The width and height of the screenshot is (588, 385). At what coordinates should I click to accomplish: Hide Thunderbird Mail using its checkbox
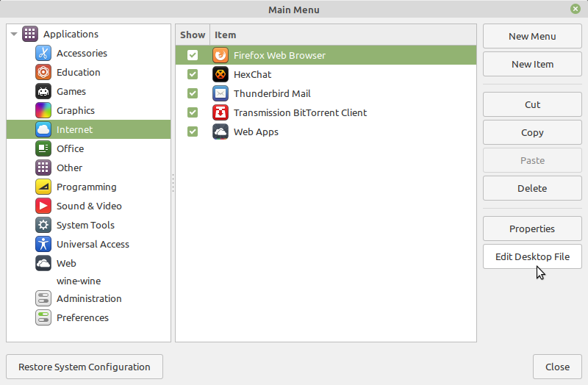tap(193, 94)
